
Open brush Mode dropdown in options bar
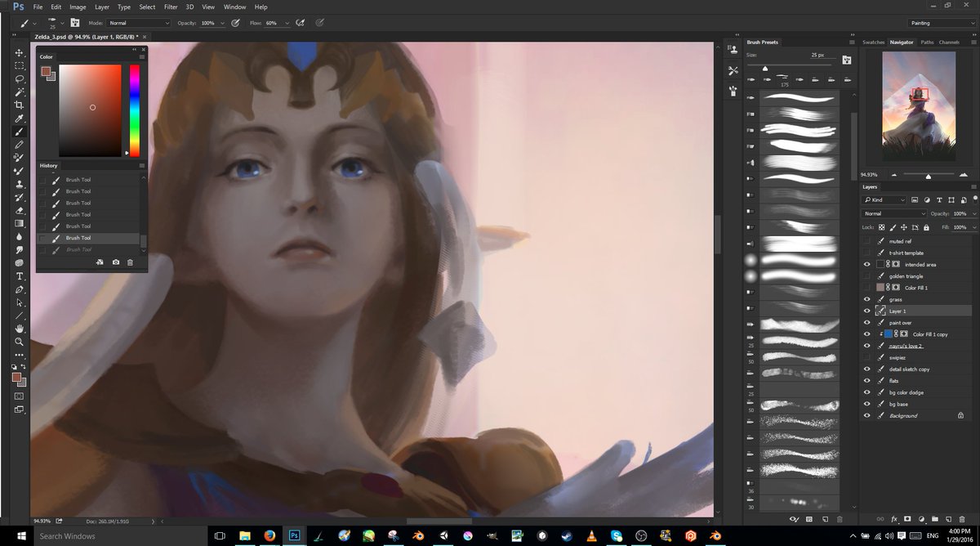tap(139, 23)
